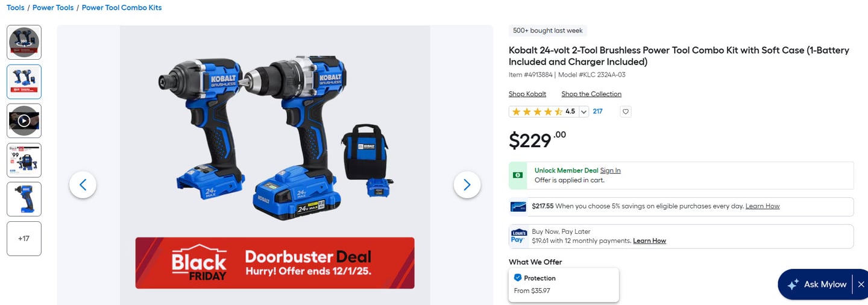Expand the 4.5 star rating dropdown
This screenshot has width=868, height=305.
tap(584, 112)
